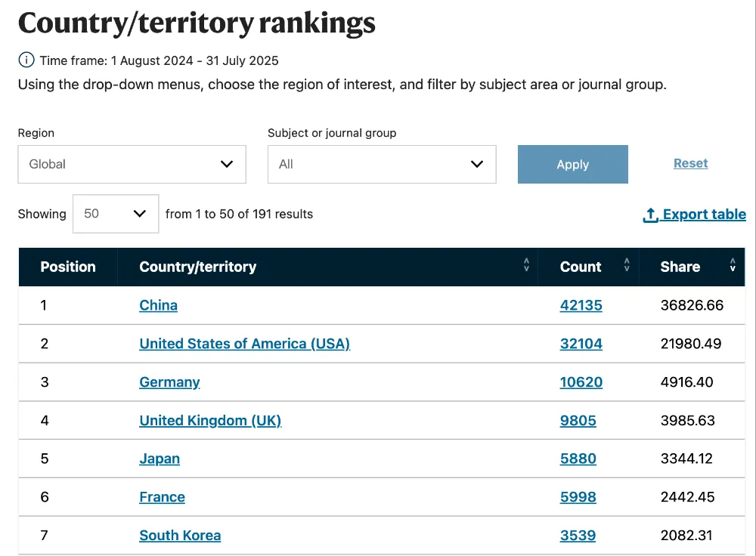Expand the Subject or journal group dropdown
This screenshot has width=756, height=556.
point(382,164)
